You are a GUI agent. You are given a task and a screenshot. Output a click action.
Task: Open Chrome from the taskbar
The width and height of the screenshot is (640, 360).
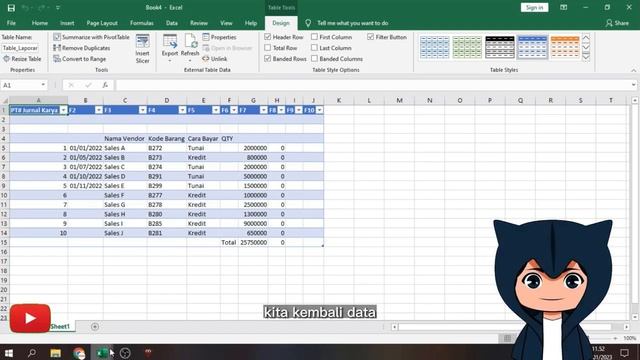click(x=79, y=353)
